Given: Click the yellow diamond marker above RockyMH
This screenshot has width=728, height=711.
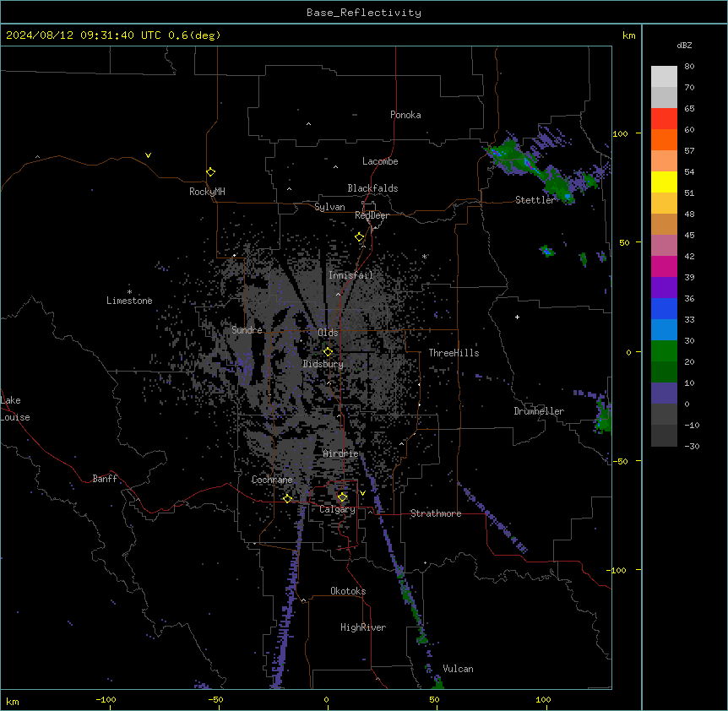Looking at the screenshot, I should tap(210, 172).
